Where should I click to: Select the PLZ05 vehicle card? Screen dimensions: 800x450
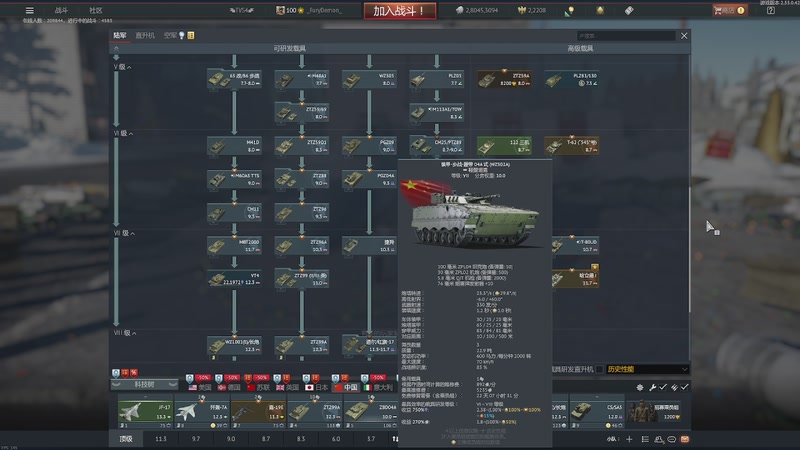click(x=436, y=79)
